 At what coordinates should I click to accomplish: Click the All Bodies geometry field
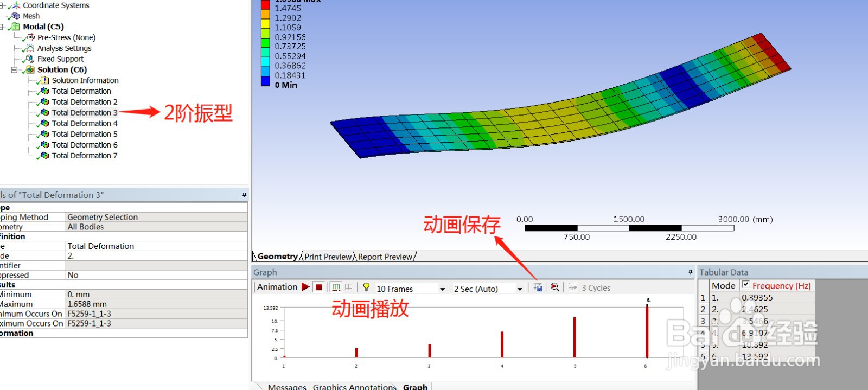(x=157, y=227)
